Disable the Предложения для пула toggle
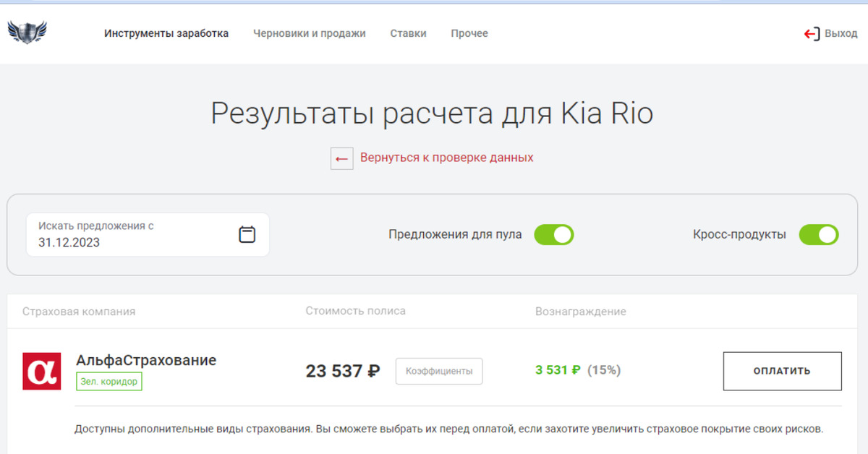This screenshot has height=454, width=868. [553, 234]
